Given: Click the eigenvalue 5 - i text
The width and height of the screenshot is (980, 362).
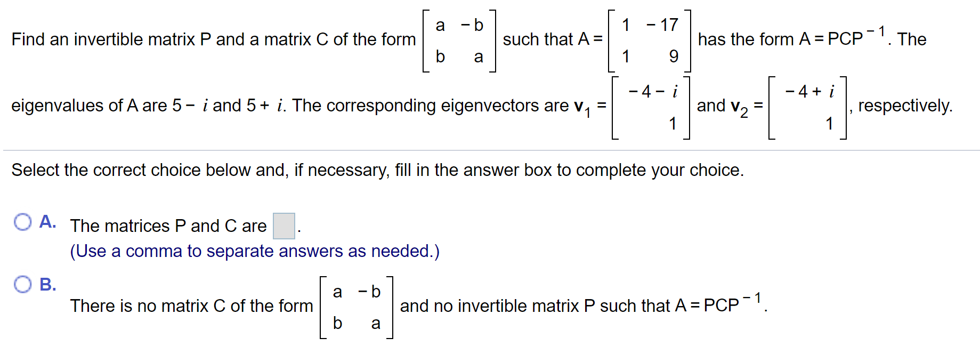Looking at the screenshot, I should pyautogui.click(x=192, y=106).
